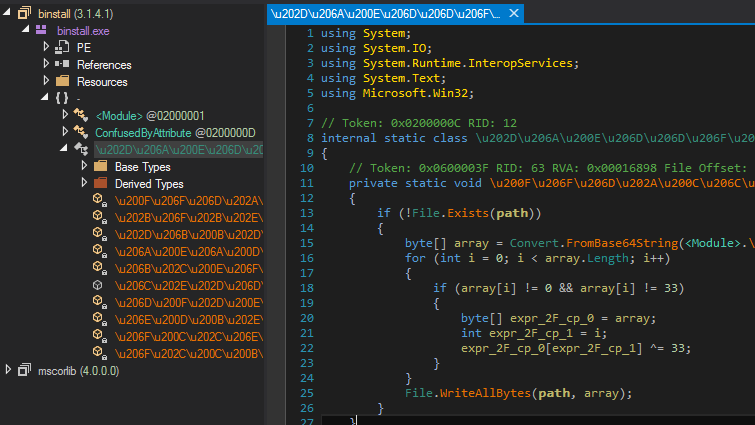Collapse the selected obfuscated class node

coord(64,148)
